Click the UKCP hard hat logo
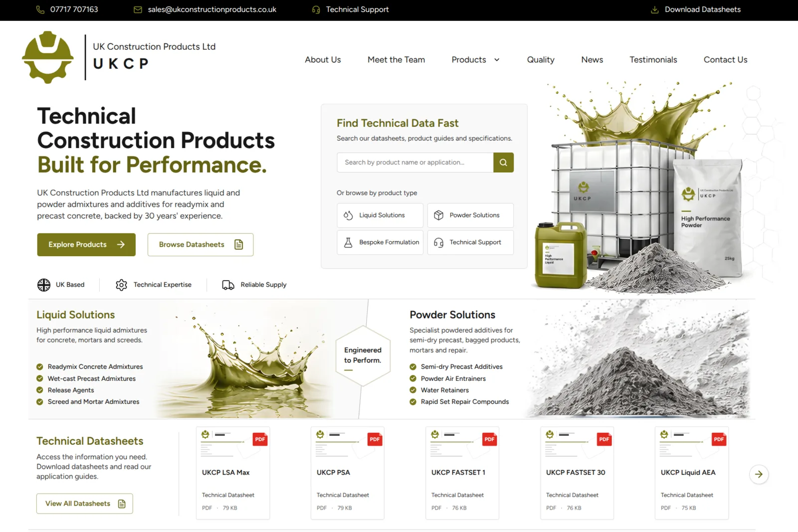Image resolution: width=798 pixels, height=532 pixels. tap(48, 57)
